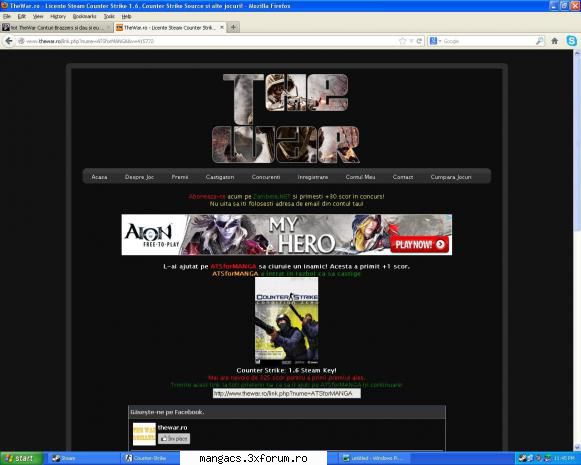Switch to the untitled window in taskbar

coord(374,458)
